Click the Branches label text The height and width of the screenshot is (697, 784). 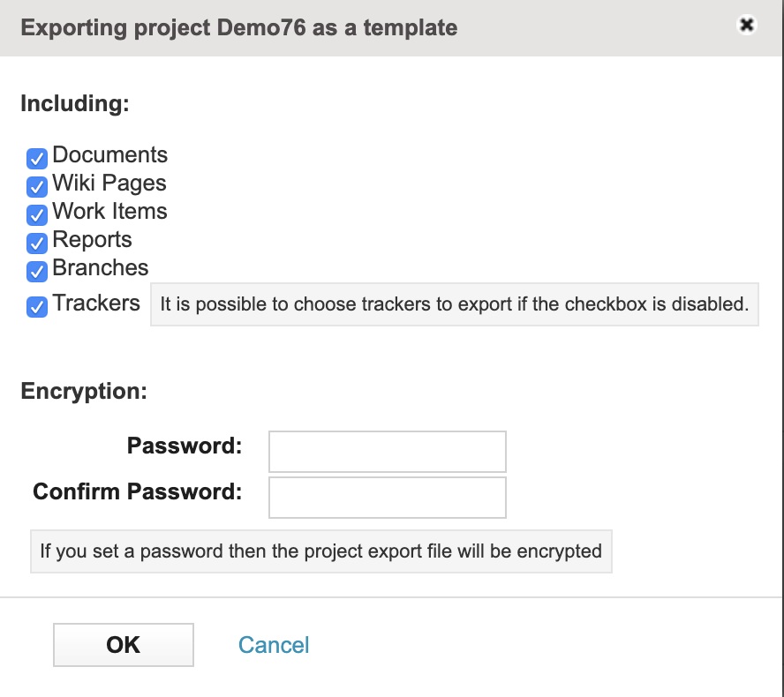101,268
